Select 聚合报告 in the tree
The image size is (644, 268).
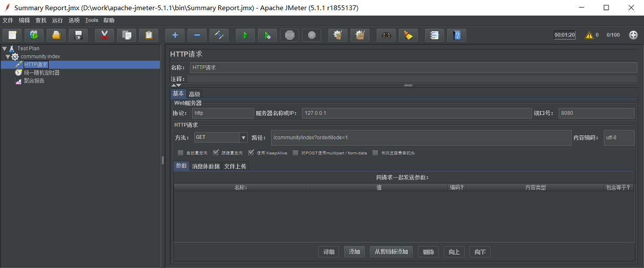pyautogui.click(x=34, y=81)
